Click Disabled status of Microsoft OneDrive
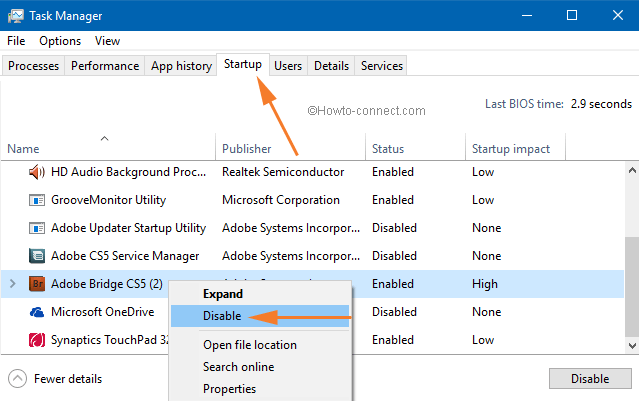 (394, 312)
